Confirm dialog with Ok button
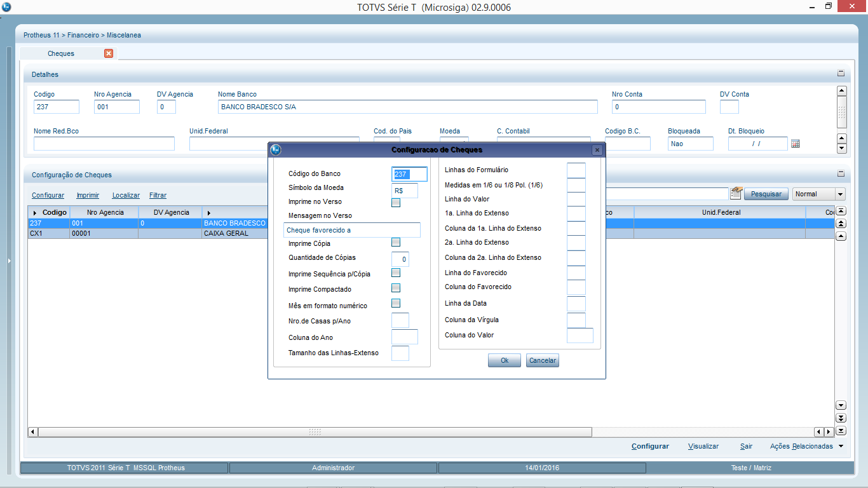 pos(505,360)
